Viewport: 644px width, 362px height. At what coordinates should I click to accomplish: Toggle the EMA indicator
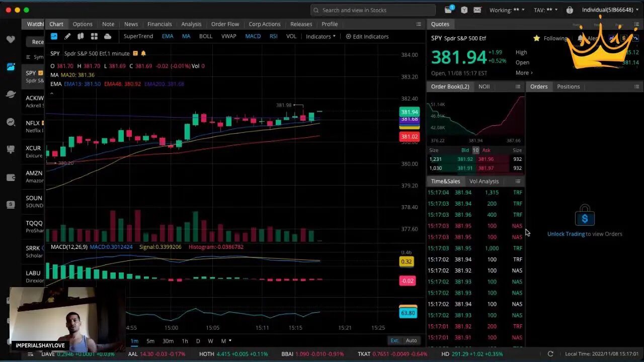click(x=168, y=36)
